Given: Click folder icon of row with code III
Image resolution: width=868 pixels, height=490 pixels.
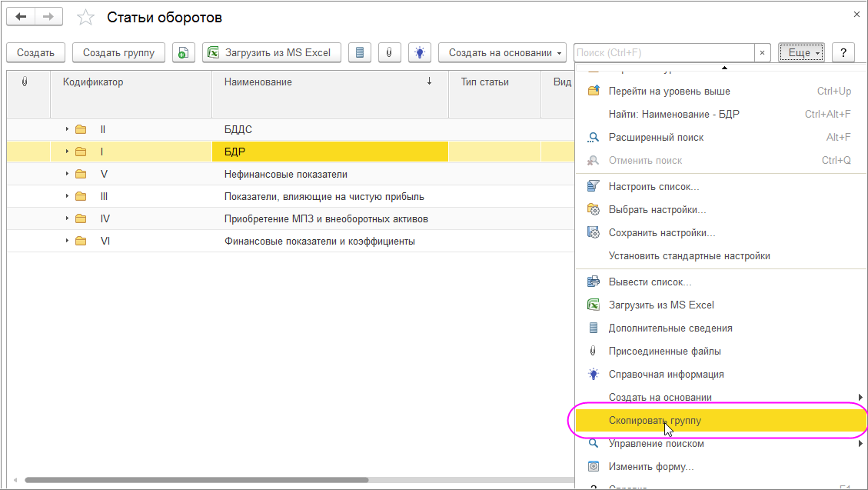Looking at the screenshot, I should click(81, 197).
